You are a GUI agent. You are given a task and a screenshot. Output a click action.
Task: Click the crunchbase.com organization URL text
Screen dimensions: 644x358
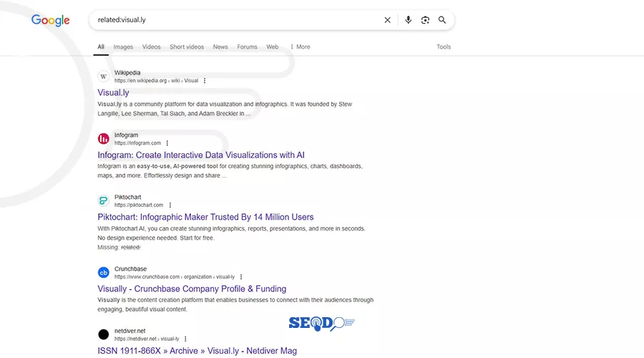point(175,277)
